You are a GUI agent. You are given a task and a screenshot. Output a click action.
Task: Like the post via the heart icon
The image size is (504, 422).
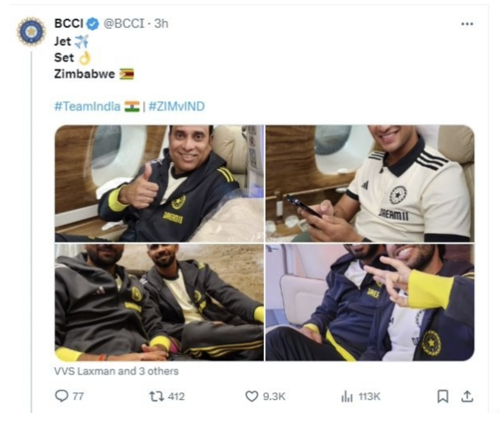(252, 396)
